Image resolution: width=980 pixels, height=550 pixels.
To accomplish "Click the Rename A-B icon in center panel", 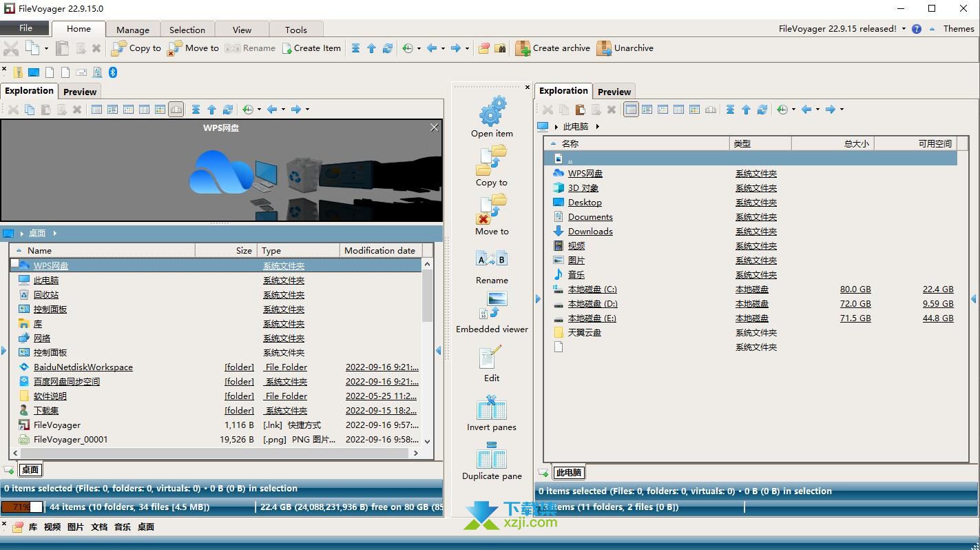I will pyautogui.click(x=492, y=259).
